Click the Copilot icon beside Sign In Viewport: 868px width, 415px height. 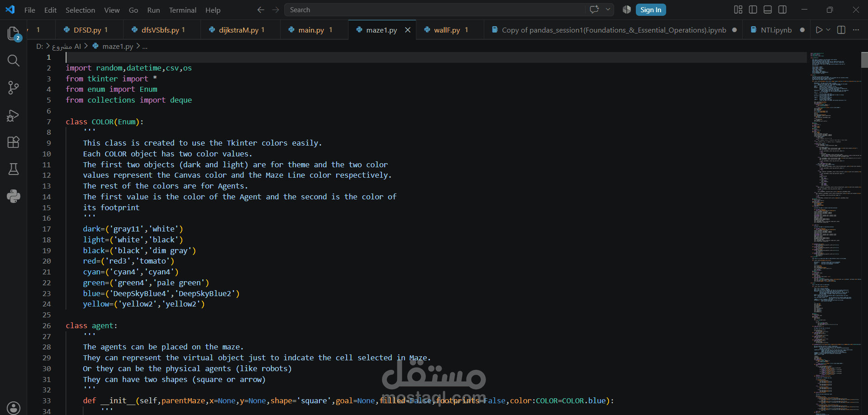[x=627, y=9]
